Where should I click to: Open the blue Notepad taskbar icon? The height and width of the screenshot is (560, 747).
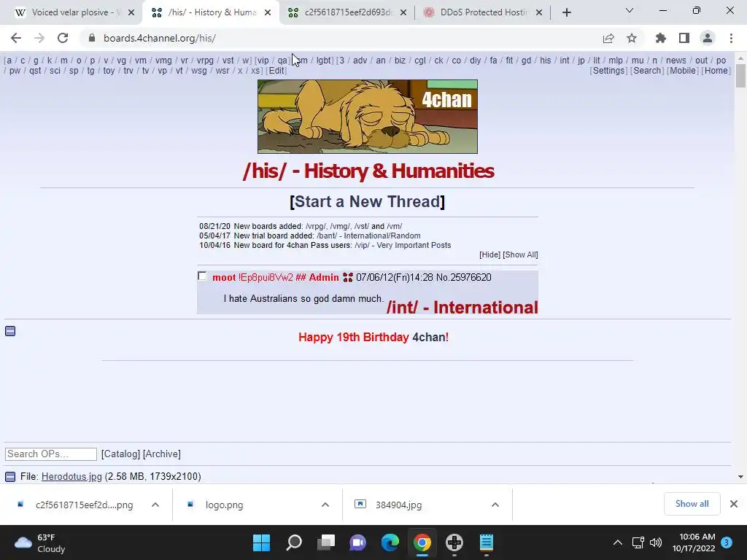(x=487, y=542)
